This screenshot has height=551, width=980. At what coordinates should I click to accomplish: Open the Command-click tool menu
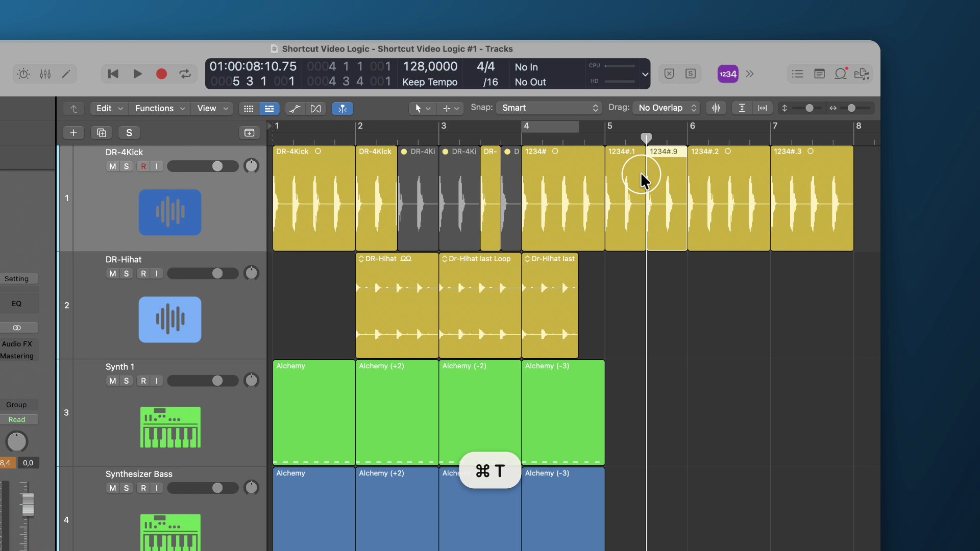[x=451, y=108]
